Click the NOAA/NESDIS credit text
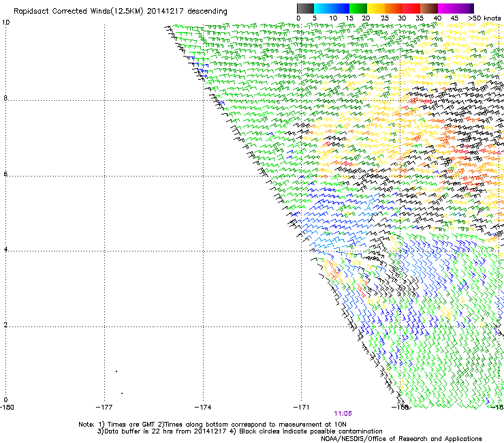The height and width of the screenshot is (443, 504). tap(401, 439)
